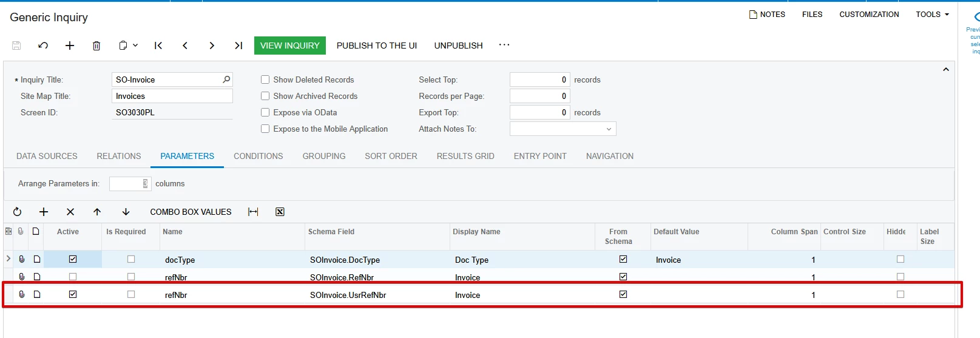
Task: Open clipboard dropdown arrow
Action: point(135,46)
